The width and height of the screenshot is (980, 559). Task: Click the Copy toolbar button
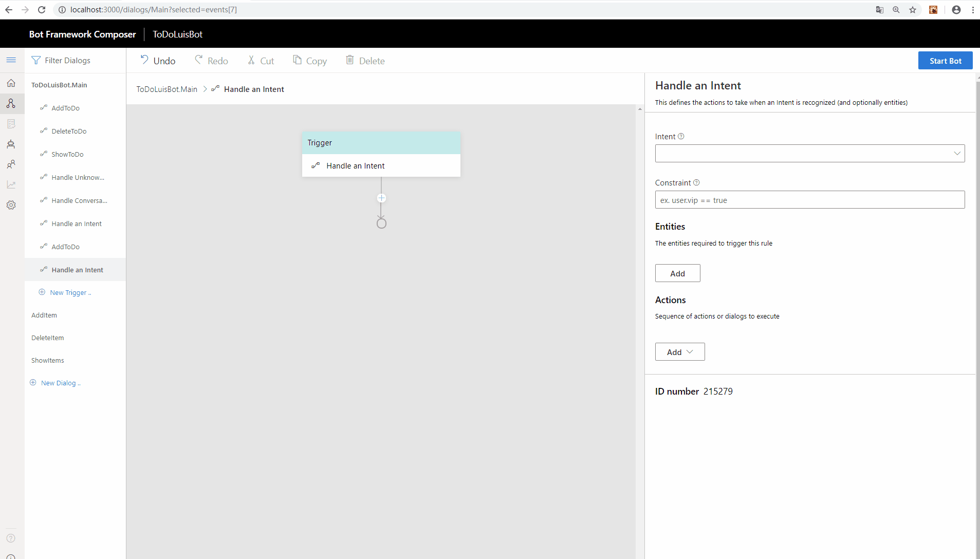click(x=309, y=61)
